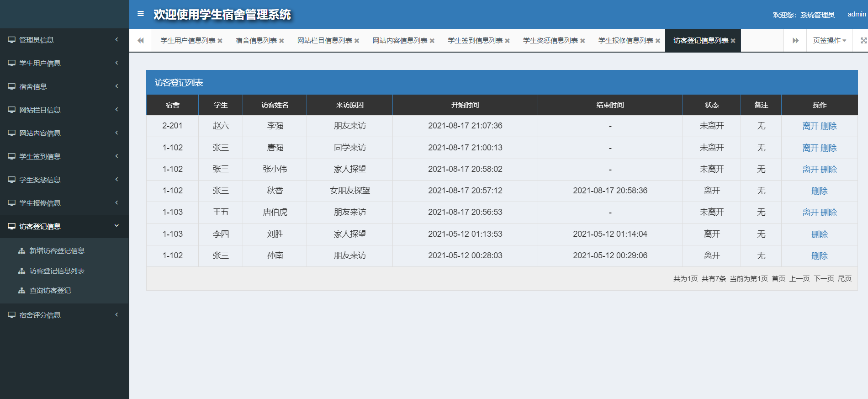
Task: Click the 宿舍评分信息 monitor icon
Action: [11, 315]
